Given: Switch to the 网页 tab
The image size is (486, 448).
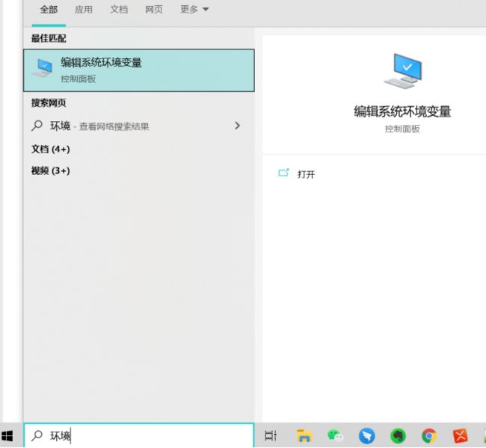Looking at the screenshot, I should point(154,9).
